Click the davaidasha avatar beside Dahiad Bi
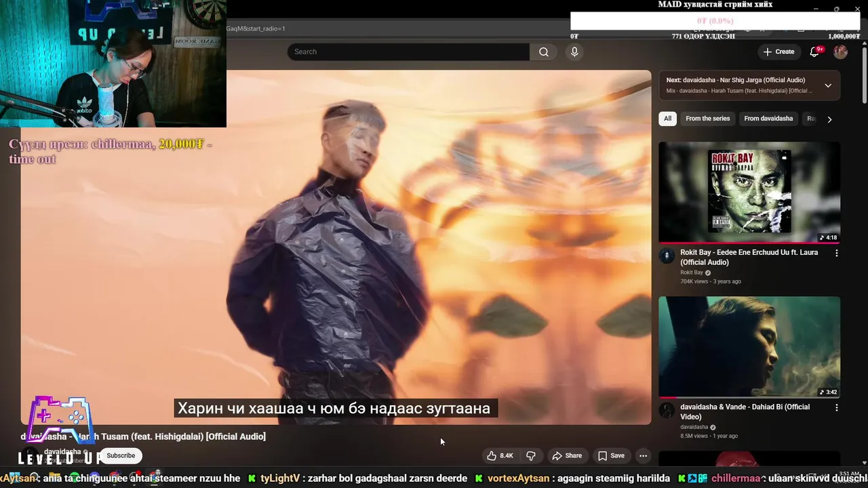 click(x=667, y=410)
